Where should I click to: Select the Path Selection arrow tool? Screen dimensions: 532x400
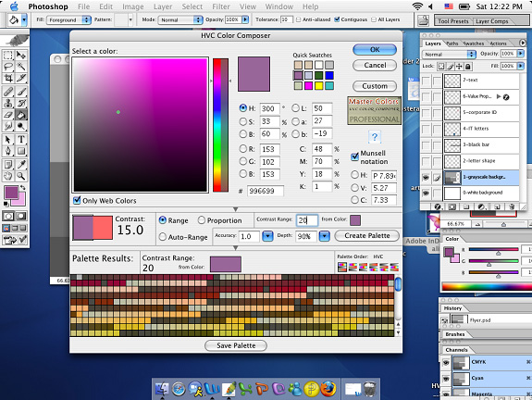[x=8, y=140]
